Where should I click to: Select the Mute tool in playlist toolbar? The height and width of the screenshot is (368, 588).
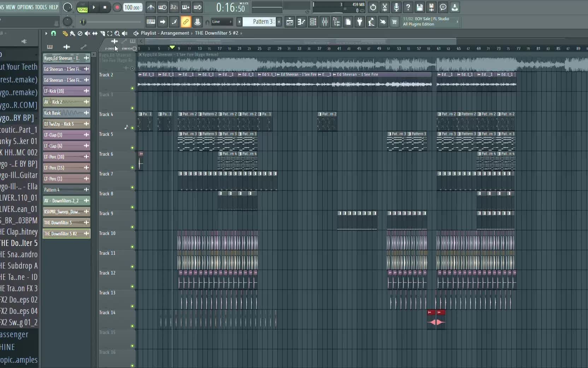point(88,34)
